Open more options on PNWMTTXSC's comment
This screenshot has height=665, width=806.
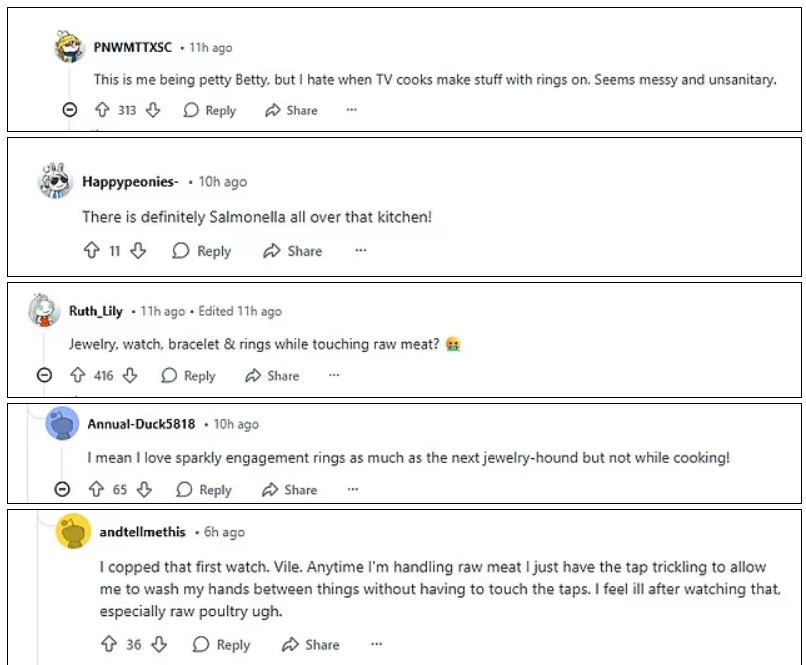point(351,111)
